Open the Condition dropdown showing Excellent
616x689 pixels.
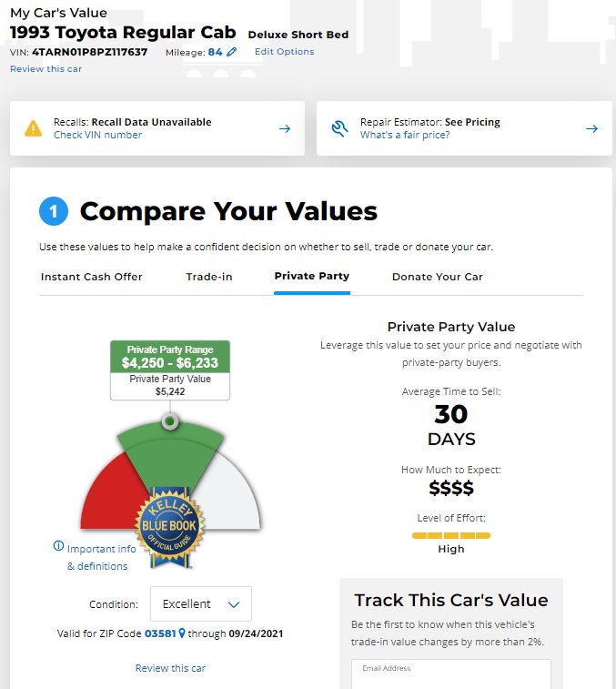point(201,603)
